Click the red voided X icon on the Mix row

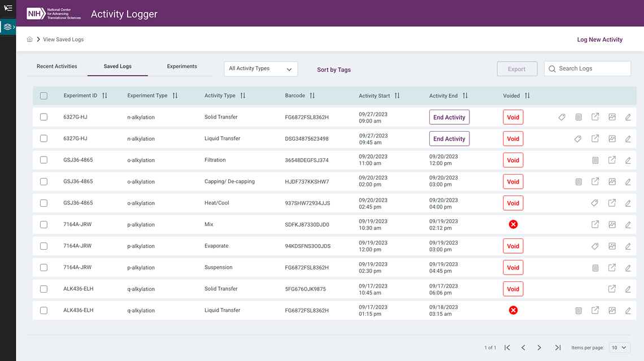click(513, 224)
